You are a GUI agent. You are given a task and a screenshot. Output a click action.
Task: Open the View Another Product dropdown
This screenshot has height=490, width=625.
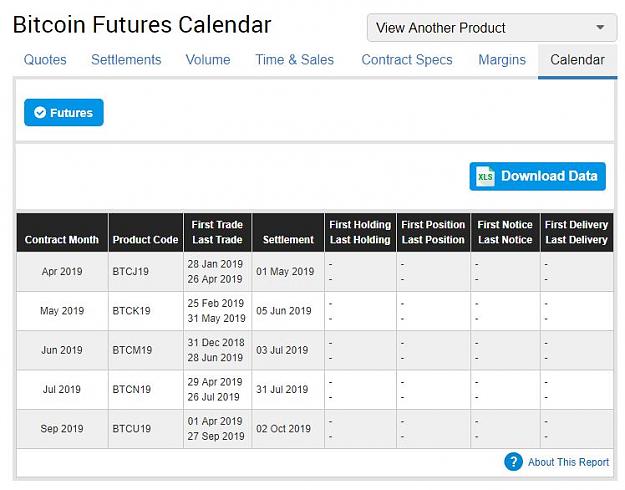pos(492,28)
